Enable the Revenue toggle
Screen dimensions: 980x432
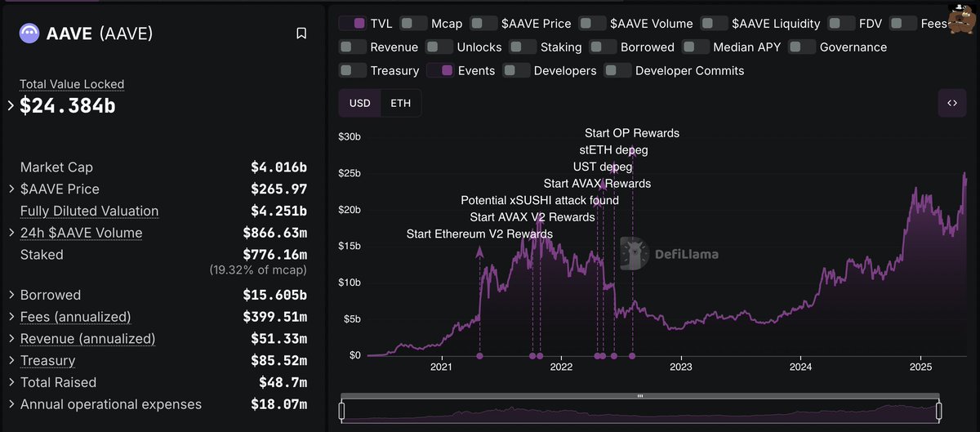click(353, 47)
